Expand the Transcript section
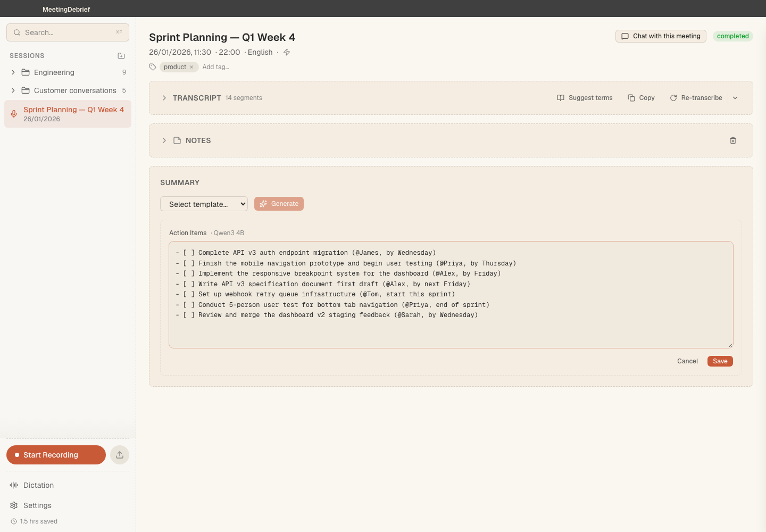 (164, 98)
